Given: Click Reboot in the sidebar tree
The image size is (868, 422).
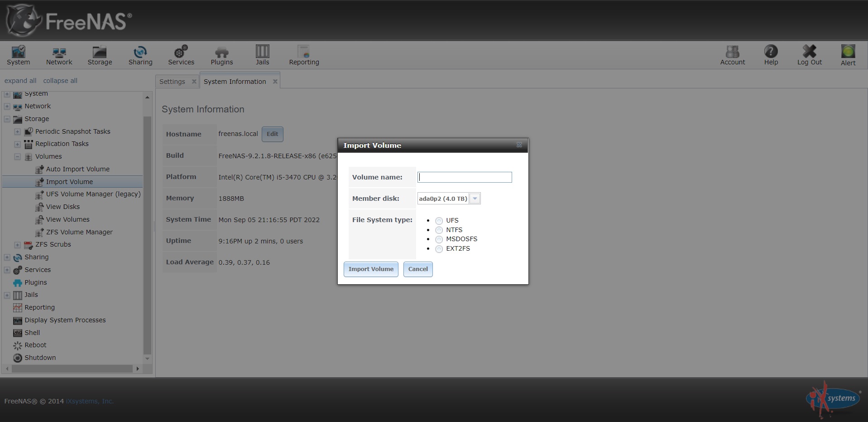Looking at the screenshot, I should (x=35, y=345).
